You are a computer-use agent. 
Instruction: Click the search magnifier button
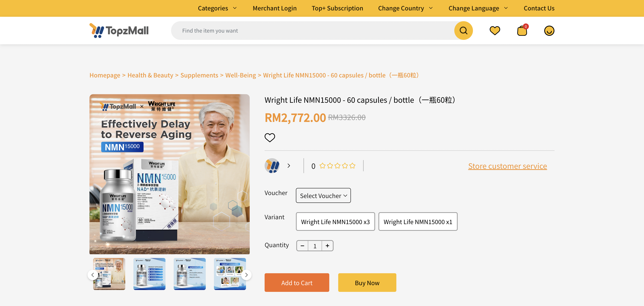tap(463, 31)
